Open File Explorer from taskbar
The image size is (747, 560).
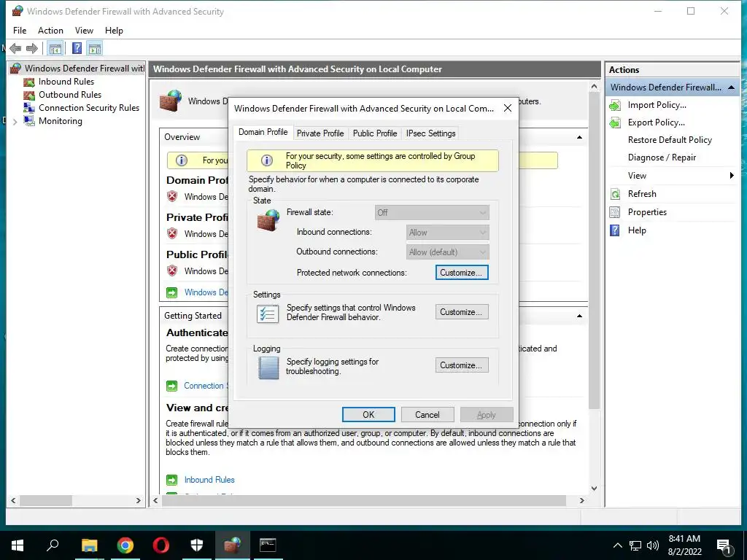pos(89,545)
